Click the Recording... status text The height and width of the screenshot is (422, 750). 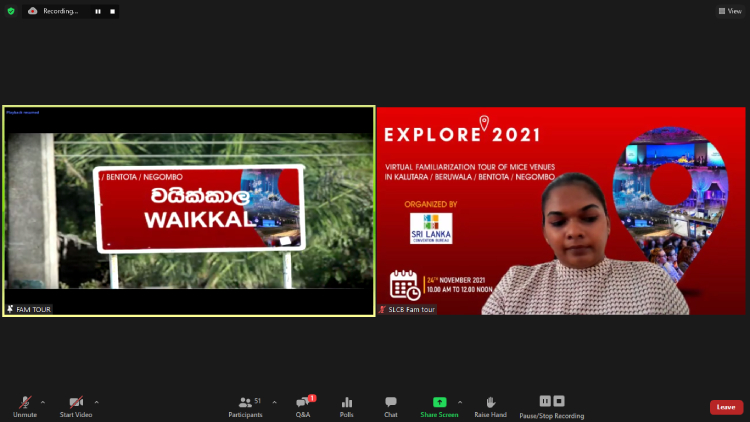tap(60, 11)
